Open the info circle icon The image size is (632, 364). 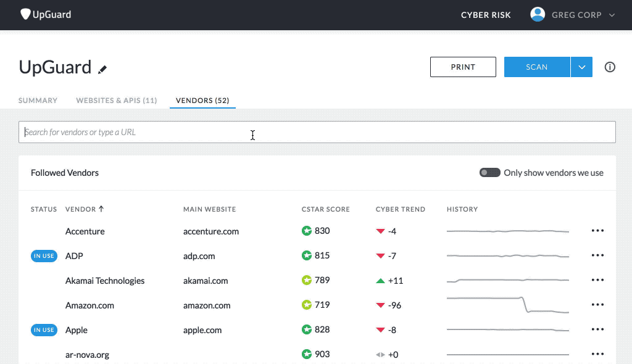coord(610,67)
